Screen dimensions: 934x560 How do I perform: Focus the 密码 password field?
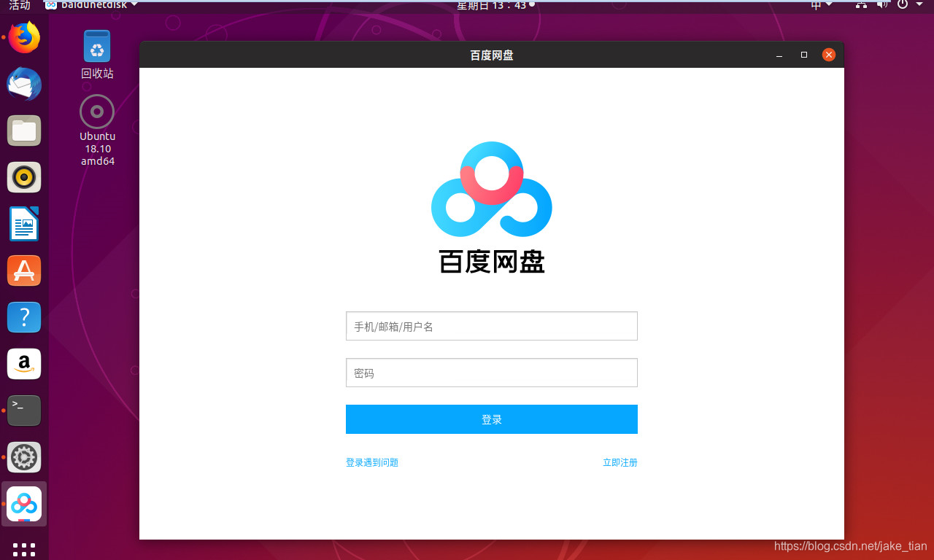[492, 373]
